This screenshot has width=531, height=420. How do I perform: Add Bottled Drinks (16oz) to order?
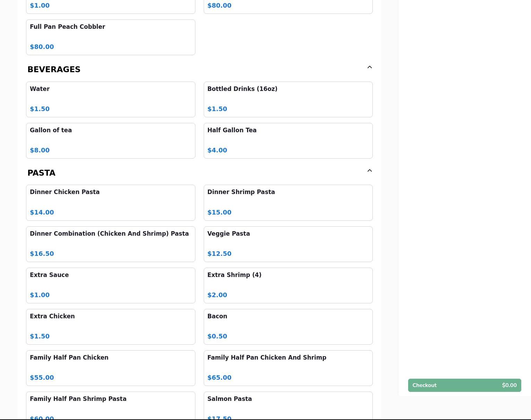coord(288,99)
